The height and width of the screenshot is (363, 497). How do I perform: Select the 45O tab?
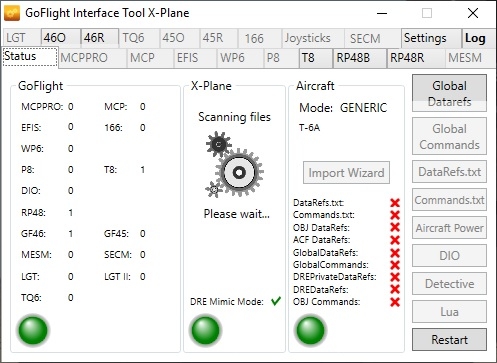point(179,38)
